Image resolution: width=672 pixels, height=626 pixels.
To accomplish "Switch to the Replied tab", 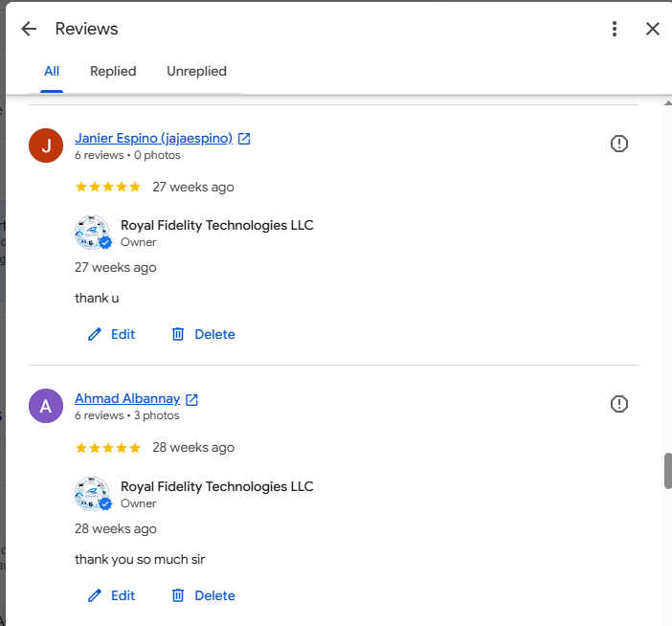I will click(113, 71).
